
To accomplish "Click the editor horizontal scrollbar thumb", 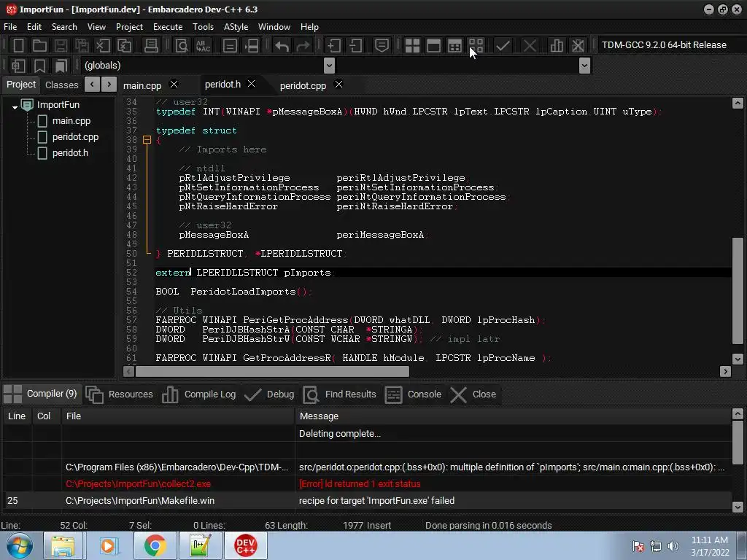I will [272, 371].
